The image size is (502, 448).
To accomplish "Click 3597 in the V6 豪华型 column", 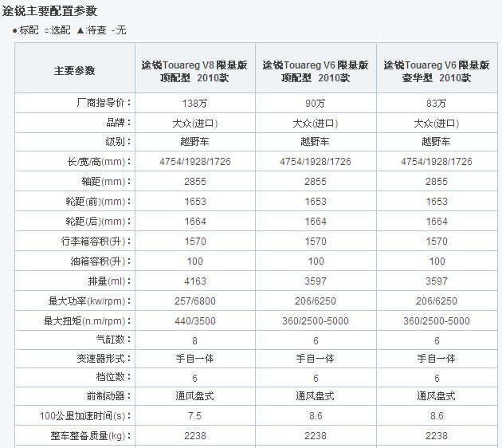I will click(437, 281).
